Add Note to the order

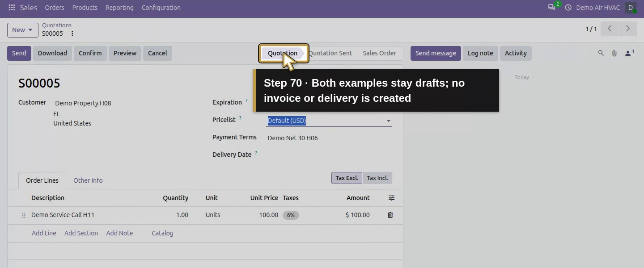[x=119, y=233]
